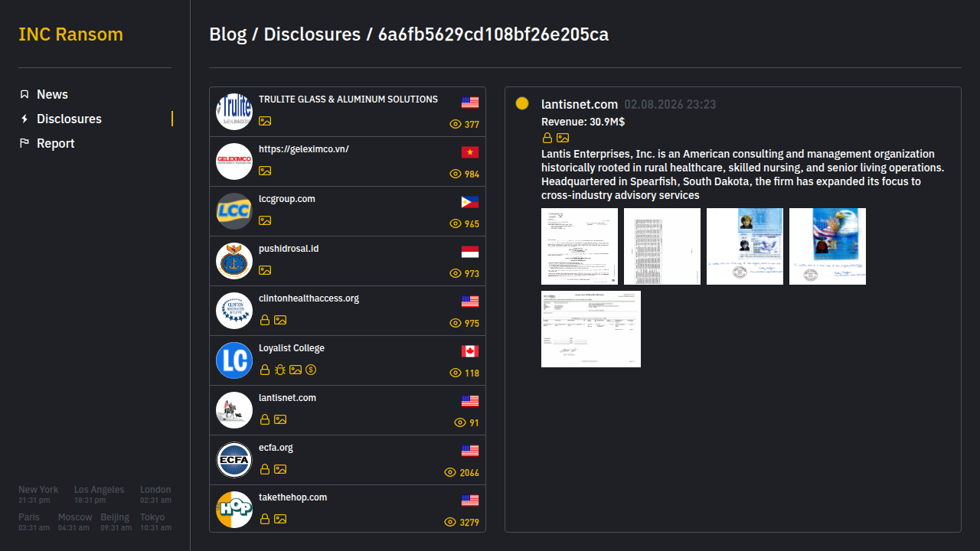Open the wide form thumbnail in the lower row
Viewport: 980px width, 551px height.
pyautogui.click(x=591, y=329)
